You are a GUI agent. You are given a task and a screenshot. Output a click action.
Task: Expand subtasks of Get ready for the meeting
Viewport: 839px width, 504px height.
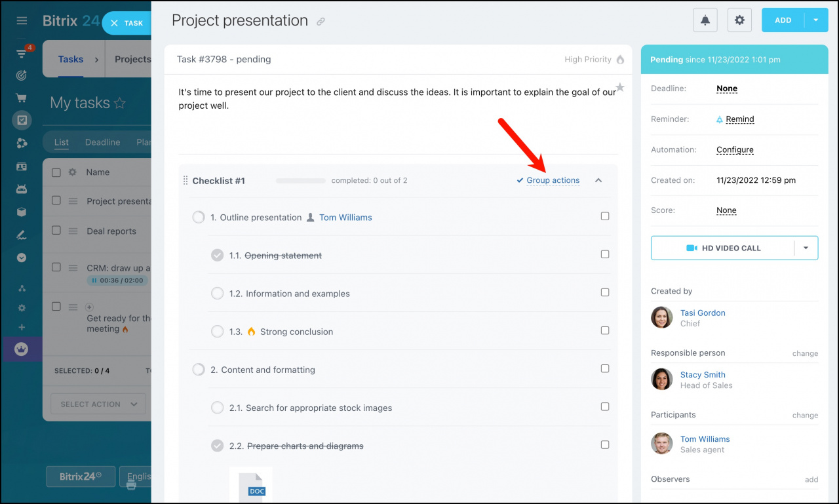(x=90, y=307)
